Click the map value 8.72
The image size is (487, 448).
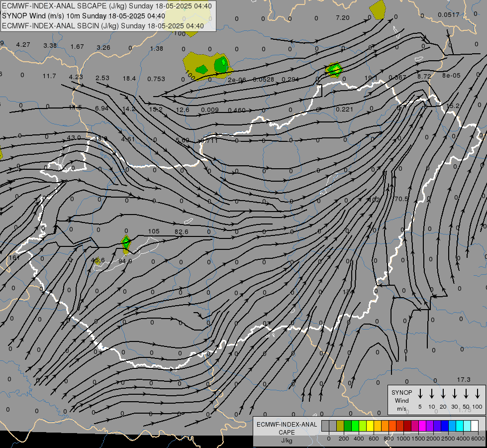(424, 76)
